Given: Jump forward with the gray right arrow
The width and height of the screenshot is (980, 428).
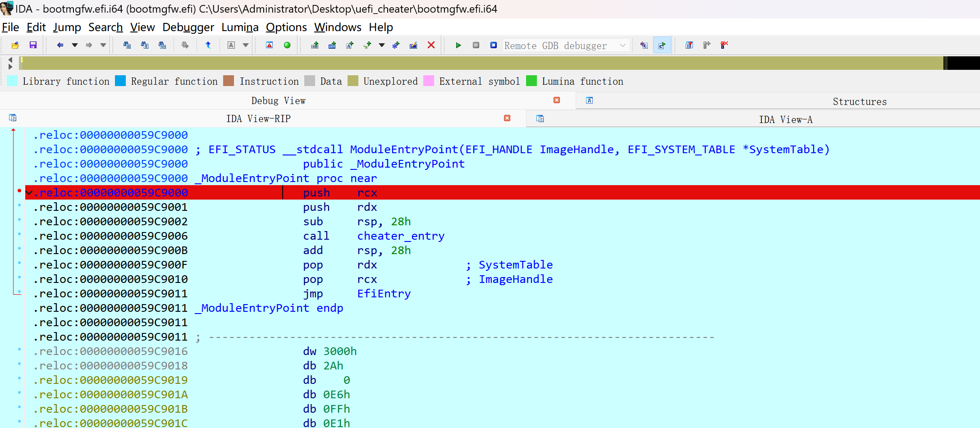Looking at the screenshot, I should tap(89, 45).
